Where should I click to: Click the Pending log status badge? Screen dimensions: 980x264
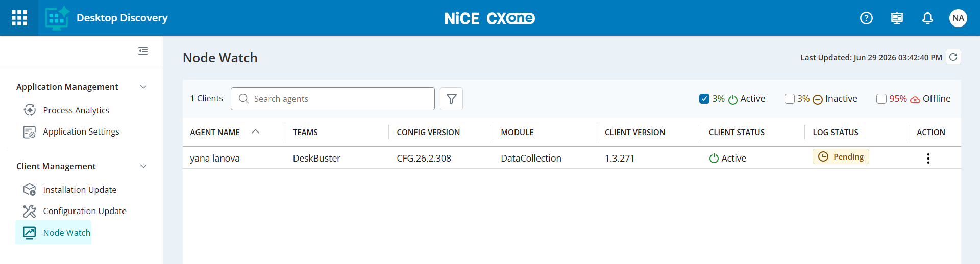click(x=841, y=156)
